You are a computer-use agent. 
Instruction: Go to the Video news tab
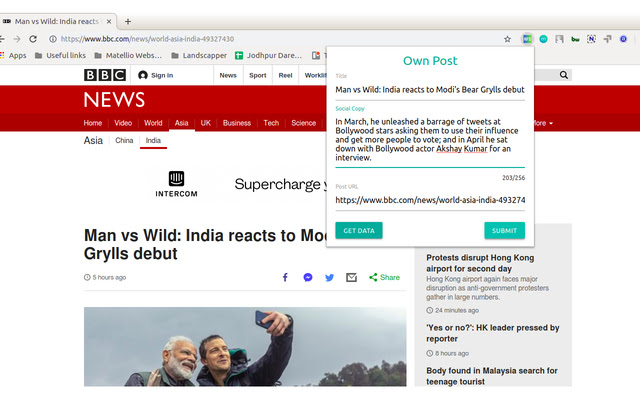click(123, 123)
